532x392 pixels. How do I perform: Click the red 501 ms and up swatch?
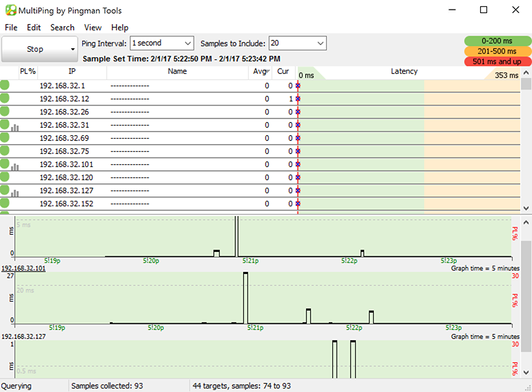(x=497, y=61)
